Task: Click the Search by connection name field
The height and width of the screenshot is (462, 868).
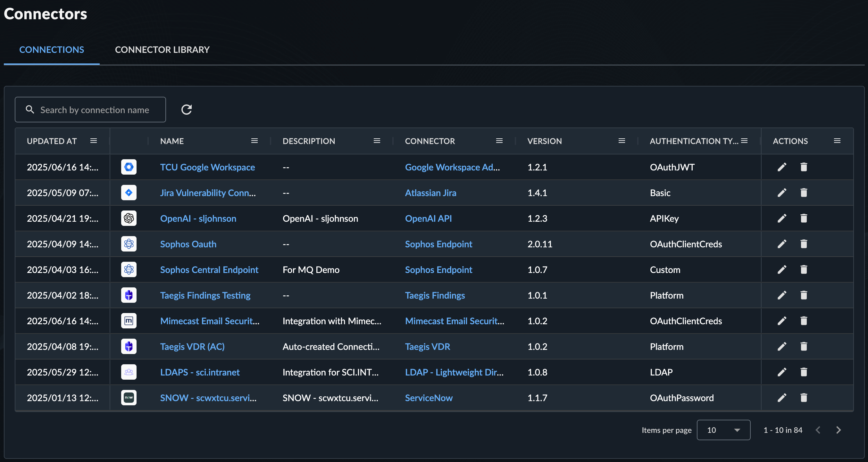Action: coord(90,110)
